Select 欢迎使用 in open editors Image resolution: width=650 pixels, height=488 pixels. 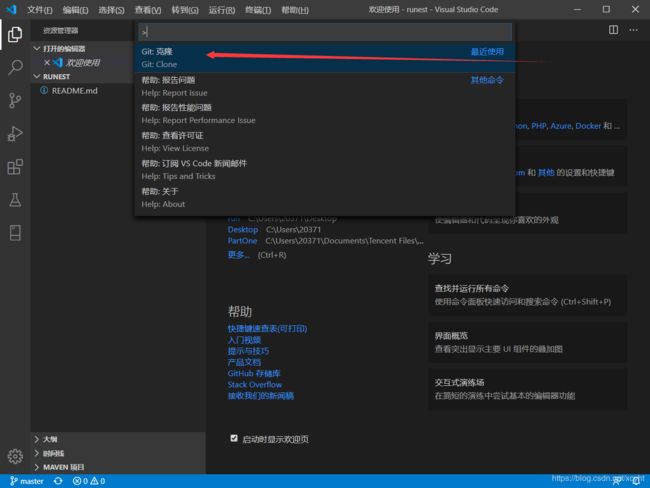83,63
